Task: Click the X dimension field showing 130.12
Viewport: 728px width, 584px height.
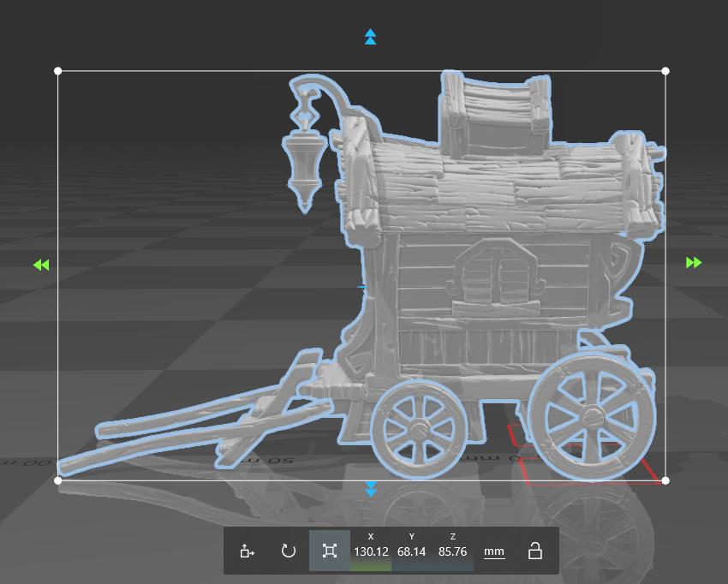Action: coord(371,551)
